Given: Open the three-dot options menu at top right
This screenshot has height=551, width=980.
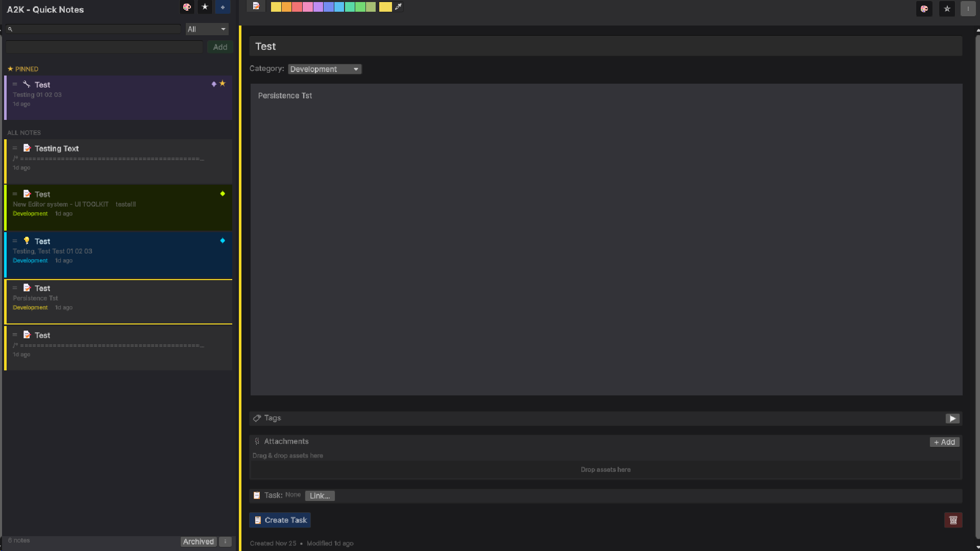Looking at the screenshot, I should coord(968,9).
